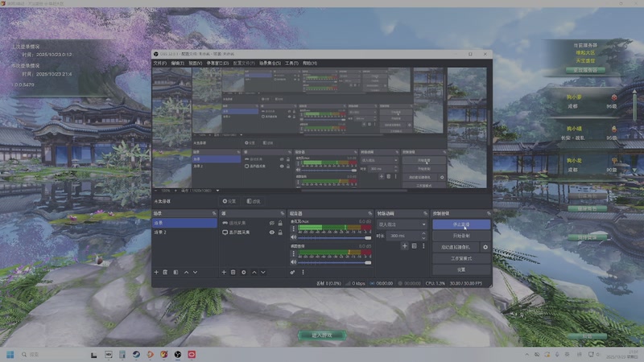This screenshot has height=362, width=644.
Task: Toggle lock on the game capture source
Action: pos(280,223)
